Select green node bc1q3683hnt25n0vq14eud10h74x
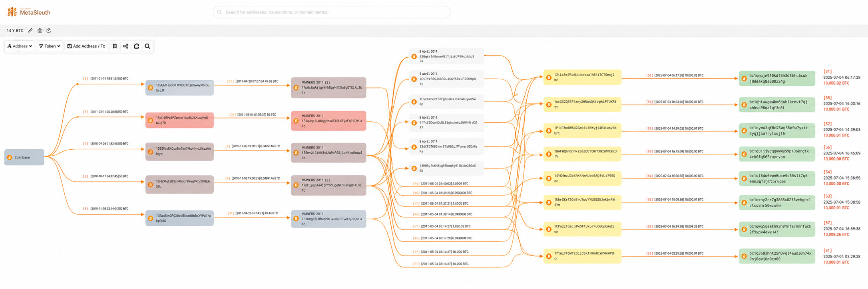The height and width of the screenshot is (289, 868). 777,256
